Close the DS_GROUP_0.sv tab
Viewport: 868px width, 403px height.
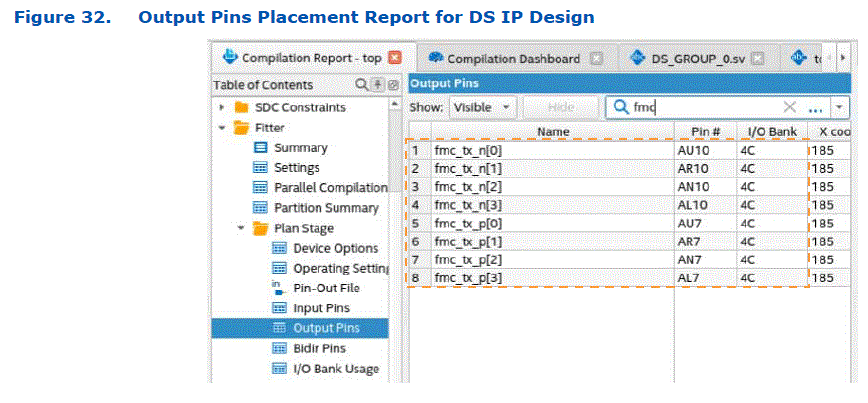pyautogui.click(x=758, y=59)
